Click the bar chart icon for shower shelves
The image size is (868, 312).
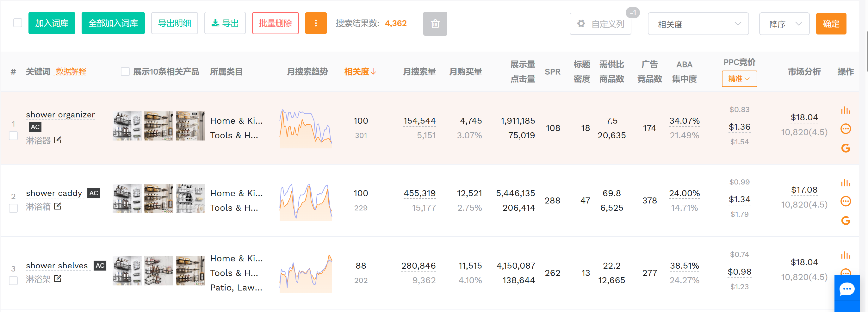[x=845, y=255]
